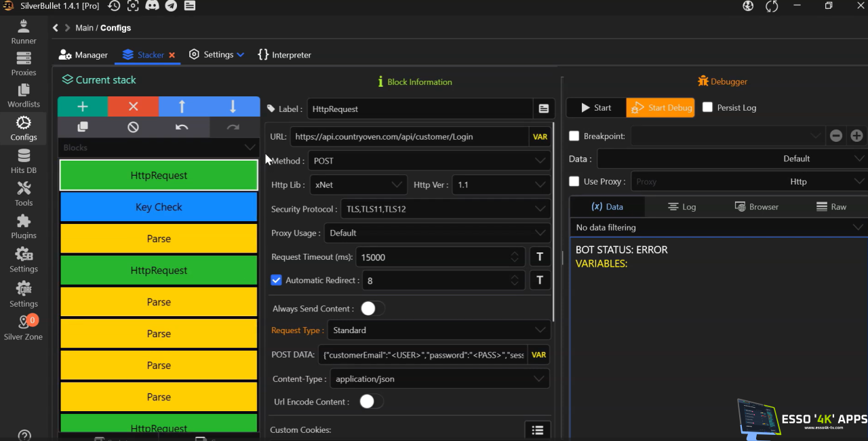The image size is (868, 441).
Task: Switch to the Interpreter tab
Action: (284, 55)
